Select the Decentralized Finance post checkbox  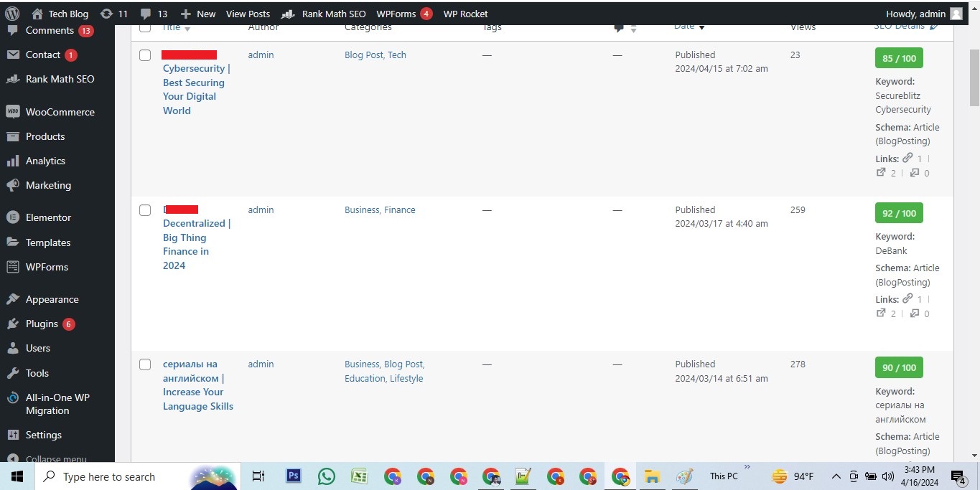click(x=145, y=210)
